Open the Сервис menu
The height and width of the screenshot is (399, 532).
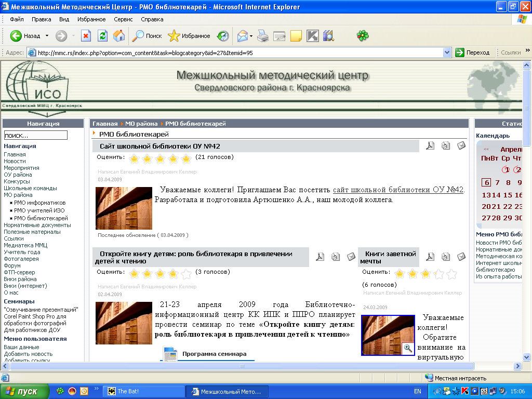[x=123, y=19]
